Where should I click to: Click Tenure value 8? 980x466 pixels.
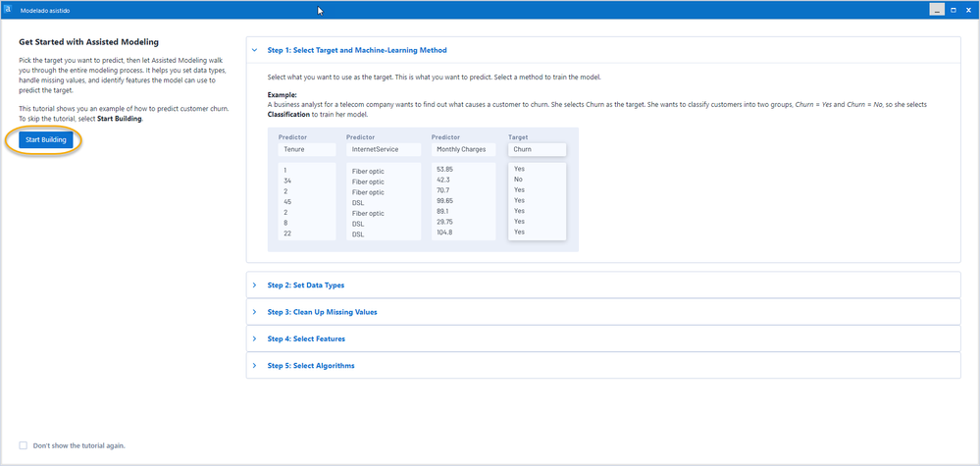click(x=285, y=223)
